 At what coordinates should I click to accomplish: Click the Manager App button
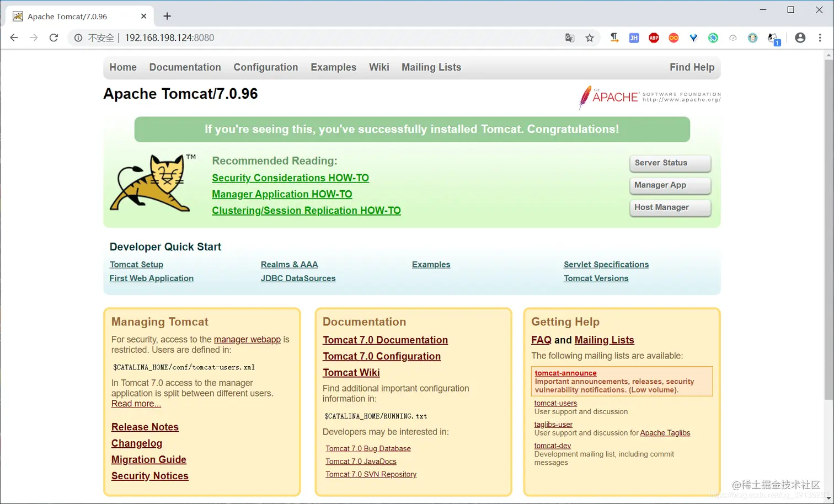click(670, 185)
